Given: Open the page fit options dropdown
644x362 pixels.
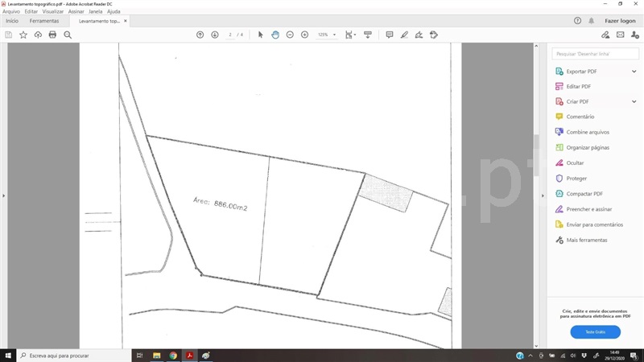Looking at the screenshot, I should [x=350, y=35].
